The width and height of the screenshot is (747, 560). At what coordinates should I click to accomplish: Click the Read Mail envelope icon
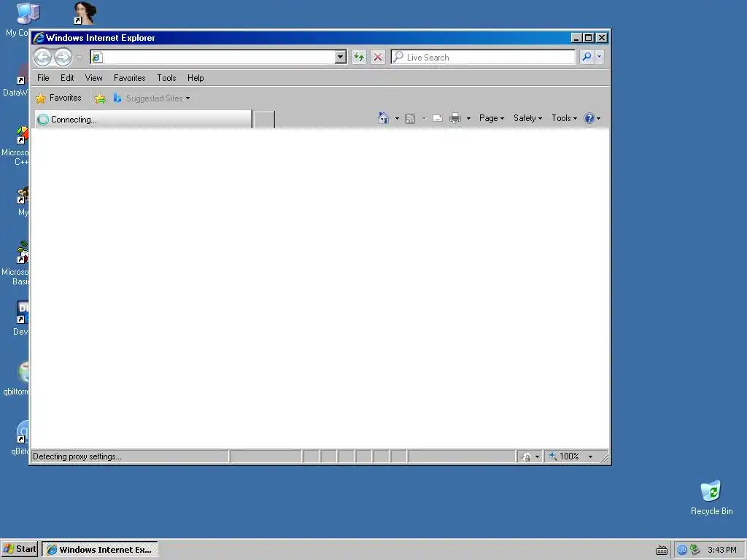click(x=438, y=118)
